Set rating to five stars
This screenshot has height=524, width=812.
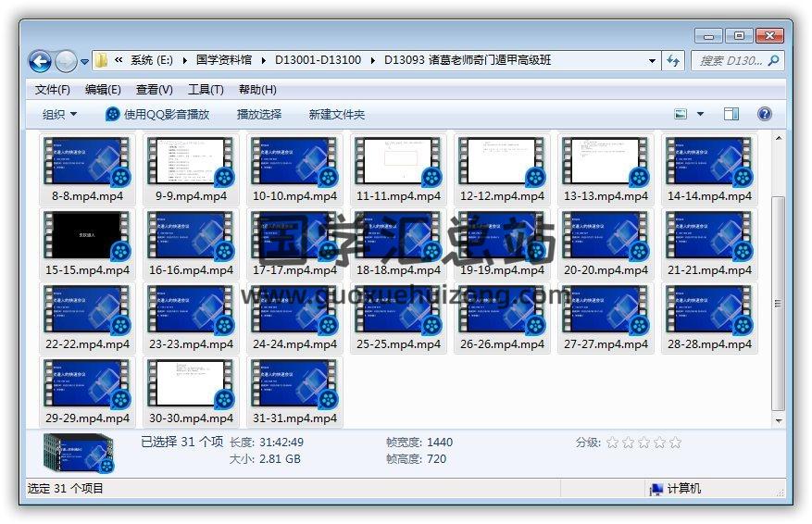pos(675,443)
